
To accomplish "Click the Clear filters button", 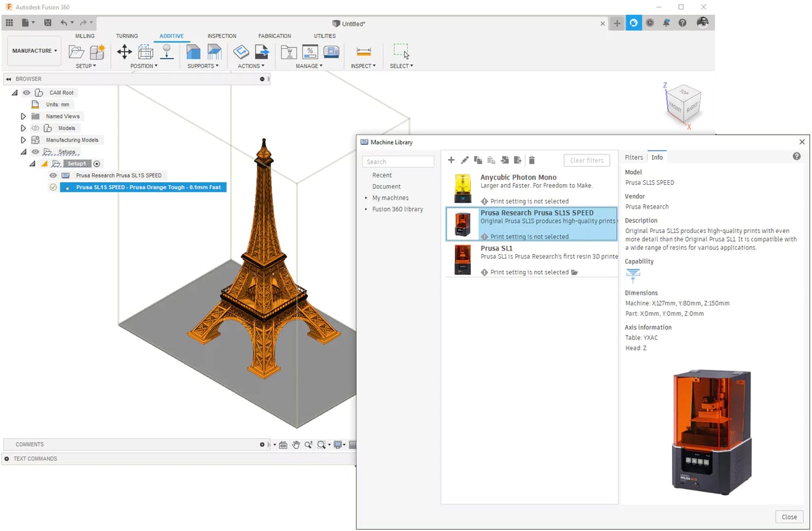I will point(587,161).
